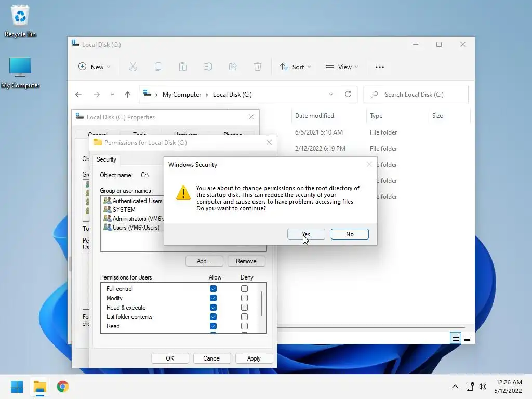Click My Computer in the address breadcrumb
Screen dimensions: 532x399
pyautogui.click(x=182, y=95)
